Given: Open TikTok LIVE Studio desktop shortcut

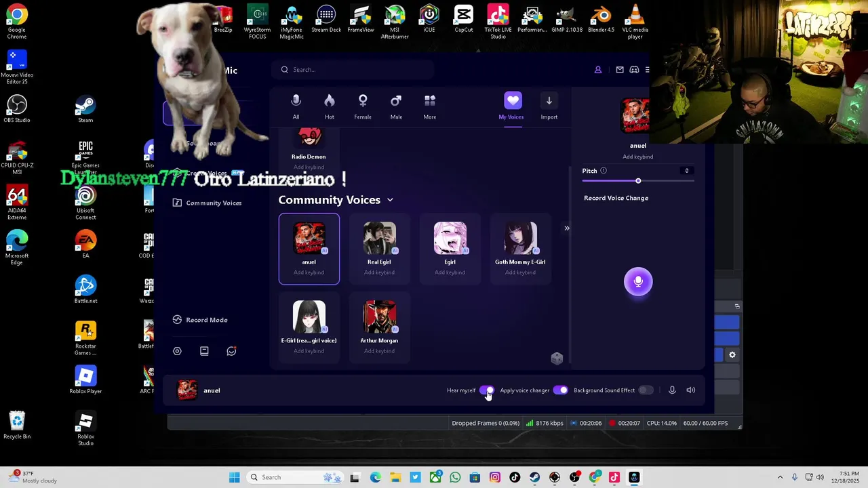Looking at the screenshot, I should (x=498, y=22).
